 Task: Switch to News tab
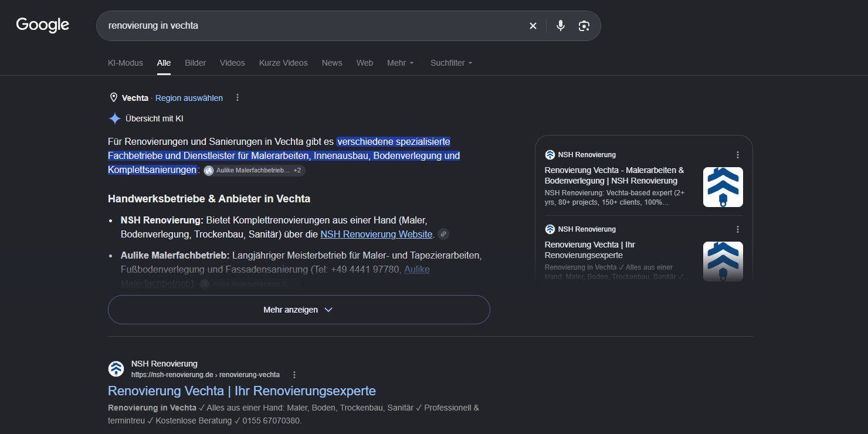point(332,63)
